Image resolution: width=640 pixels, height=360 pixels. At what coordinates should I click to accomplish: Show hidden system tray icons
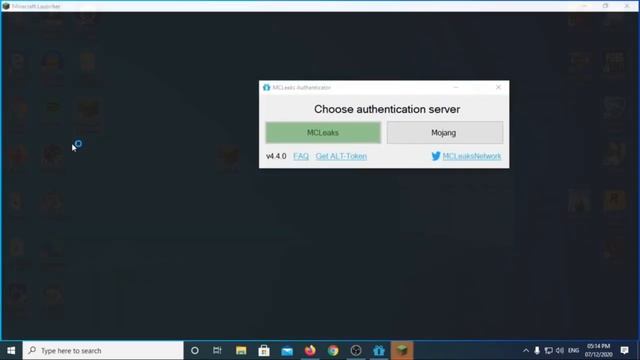point(526,350)
